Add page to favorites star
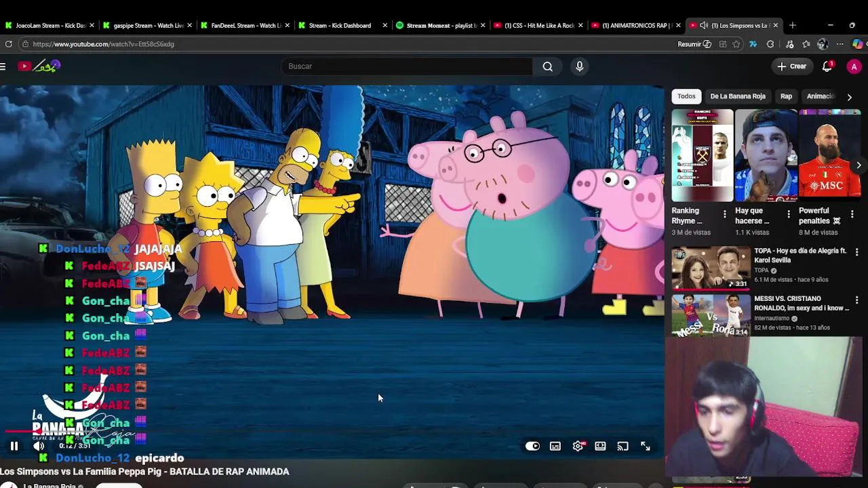Screen dimensions: 868x488 coord(737,44)
